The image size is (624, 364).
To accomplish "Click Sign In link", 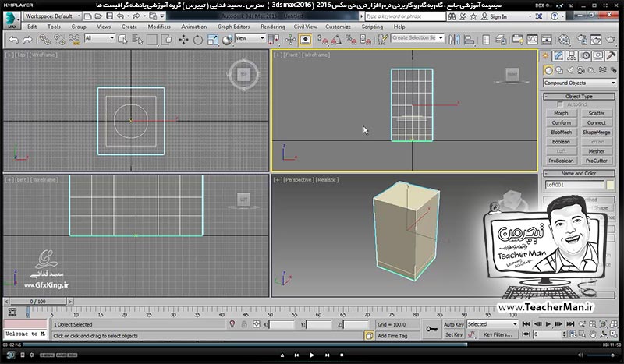I will point(498,16).
